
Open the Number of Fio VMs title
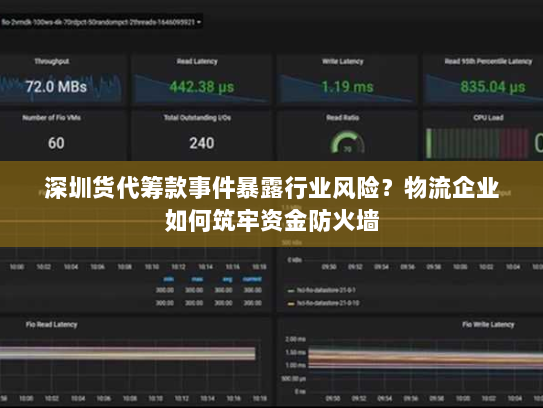pyautogui.click(x=52, y=118)
